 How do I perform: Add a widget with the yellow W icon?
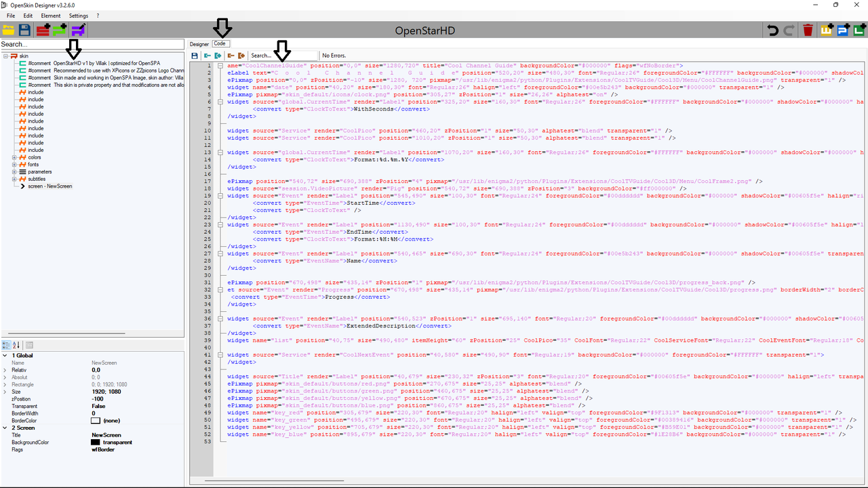coord(827,30)
